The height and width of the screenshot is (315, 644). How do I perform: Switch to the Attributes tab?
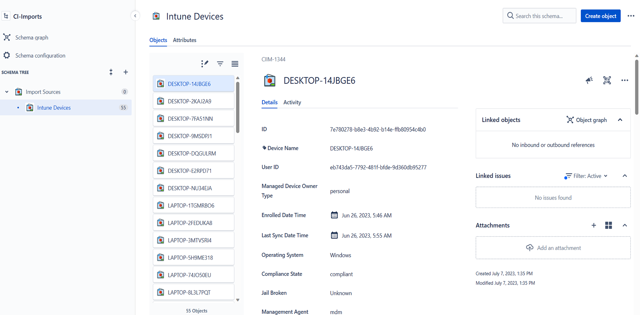(x=184, y=40)
